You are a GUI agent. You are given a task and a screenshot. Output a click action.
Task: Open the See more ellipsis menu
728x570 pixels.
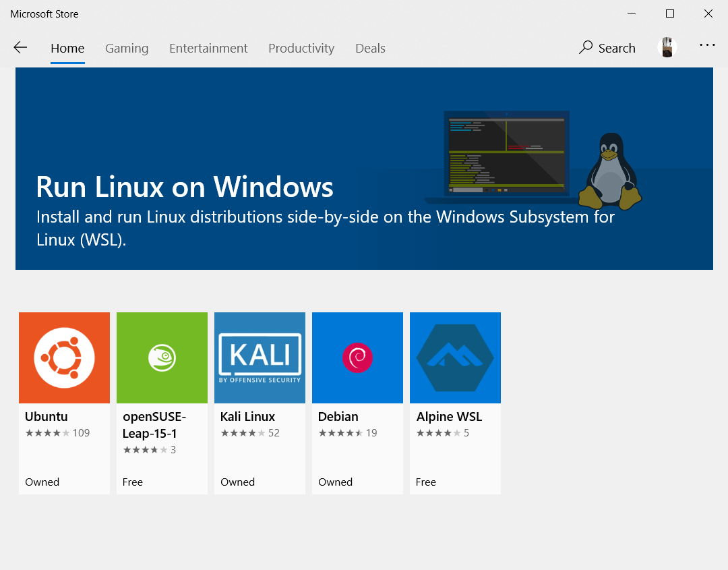coord(707,45)
